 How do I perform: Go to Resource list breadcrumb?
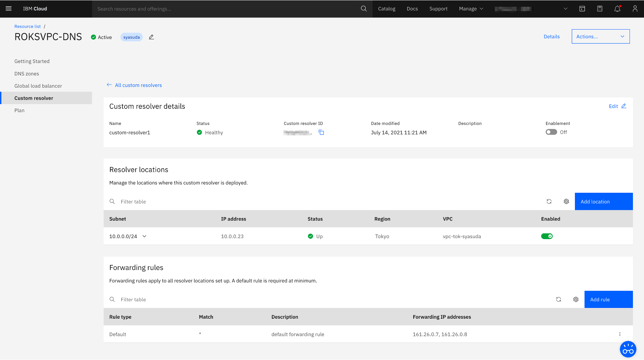click(28, 27)
